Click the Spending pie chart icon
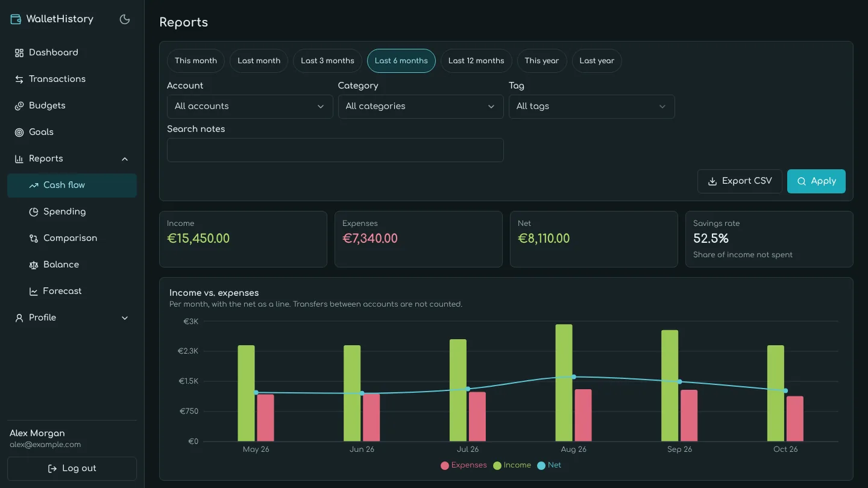This screenshot has height=488, width=868. pos(34,212)
